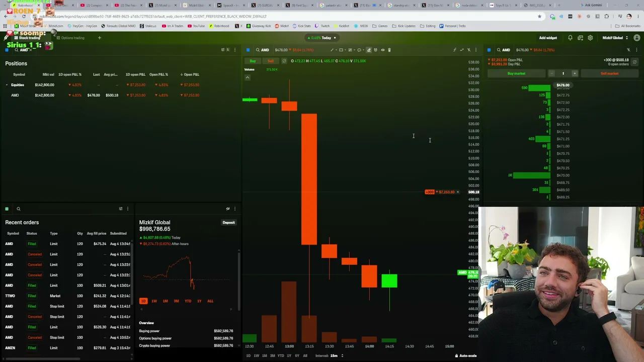Open the AMD symbol search in order ladder widget
The image size is (644, 362).
[x=503, y=50]
